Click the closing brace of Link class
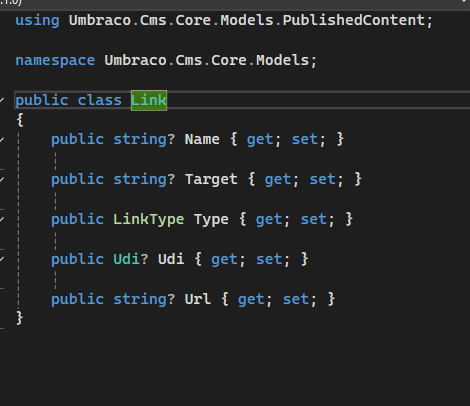This screenshot has width=470, height=406. (19, 318)
